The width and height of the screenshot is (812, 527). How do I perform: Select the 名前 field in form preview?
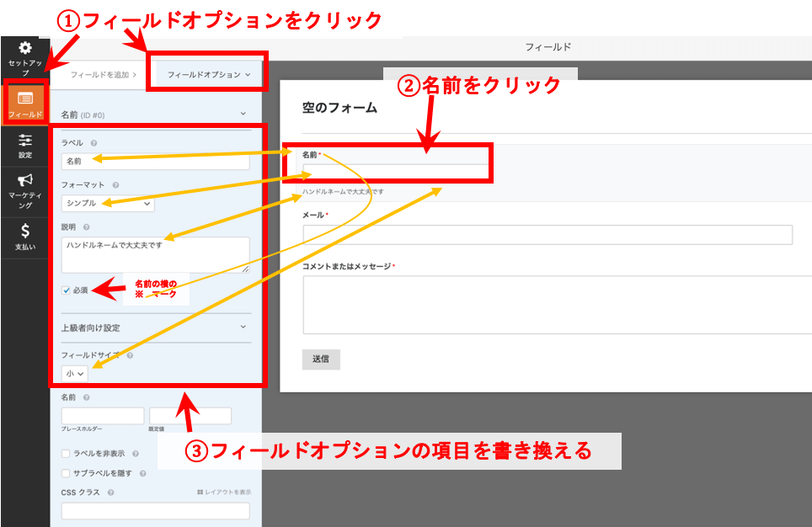(x=396, y=171)
